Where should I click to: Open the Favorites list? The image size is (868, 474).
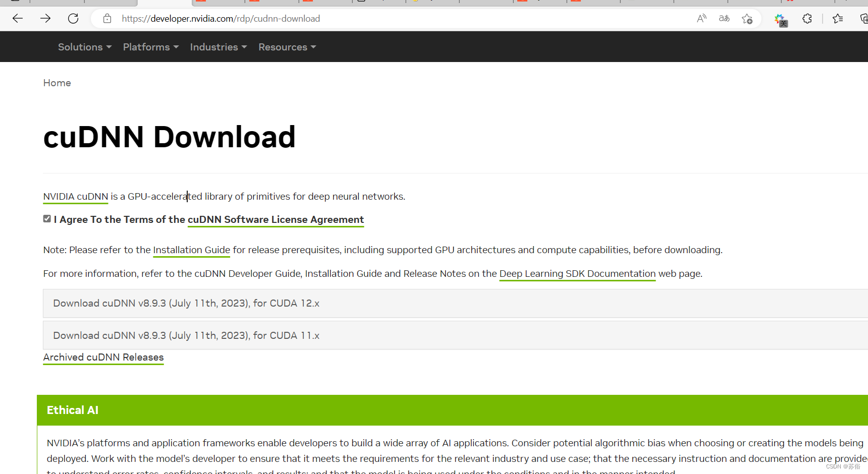tap(838, 18)
